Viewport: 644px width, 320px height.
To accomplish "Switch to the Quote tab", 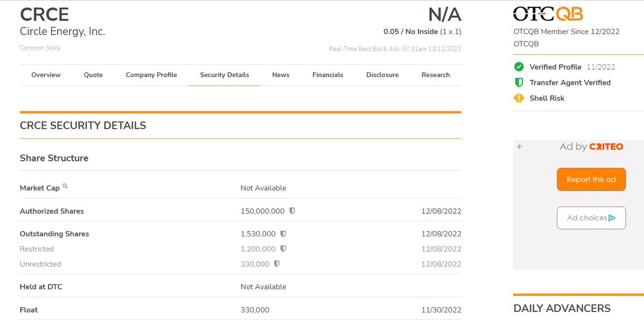I will (x=93, y=75).
